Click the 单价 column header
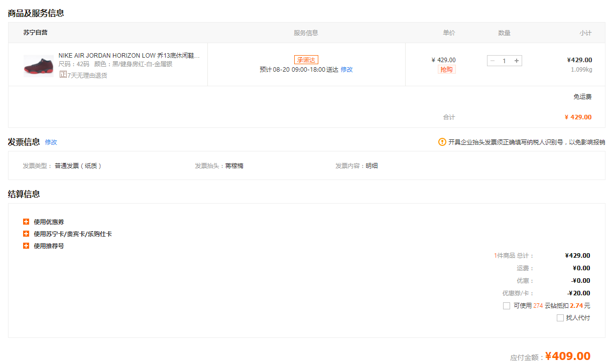 point(449,33)
